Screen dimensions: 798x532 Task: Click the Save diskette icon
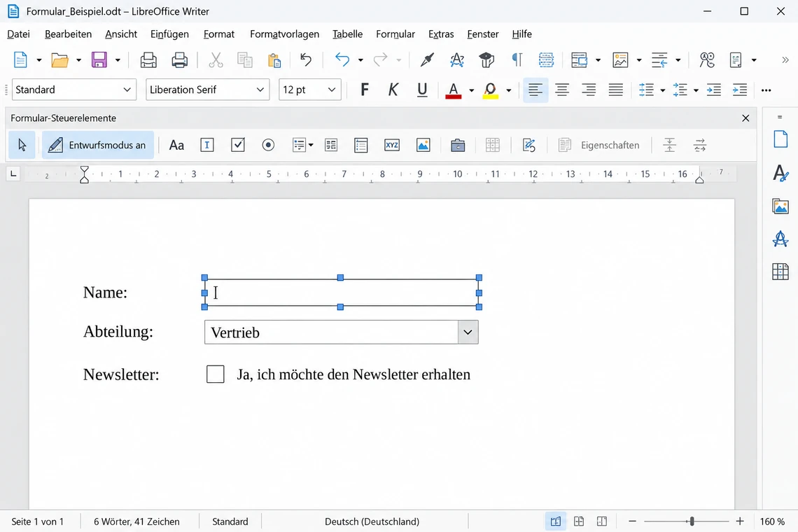pyautogui.click(x=99, y=60)
